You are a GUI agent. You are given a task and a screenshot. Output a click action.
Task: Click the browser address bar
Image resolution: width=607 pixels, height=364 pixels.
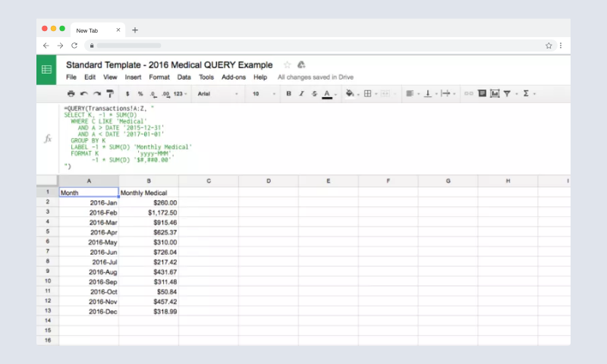click(320, 45)
